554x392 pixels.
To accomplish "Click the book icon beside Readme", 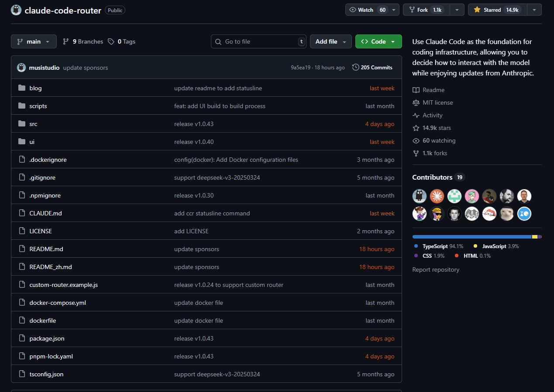I will (416, 90).
